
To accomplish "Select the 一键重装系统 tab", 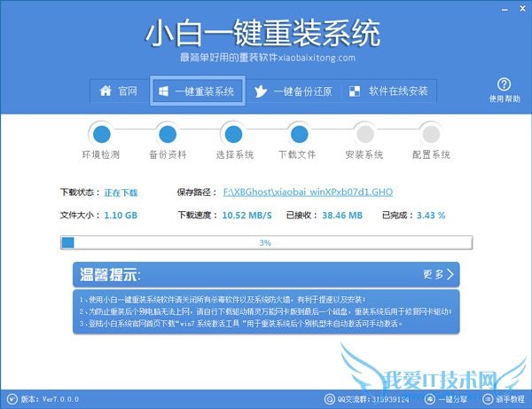I will [x=198, y=91].
